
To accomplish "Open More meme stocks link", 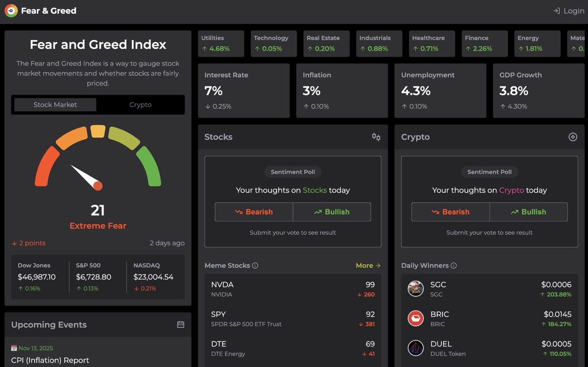I will pos(368,266).
